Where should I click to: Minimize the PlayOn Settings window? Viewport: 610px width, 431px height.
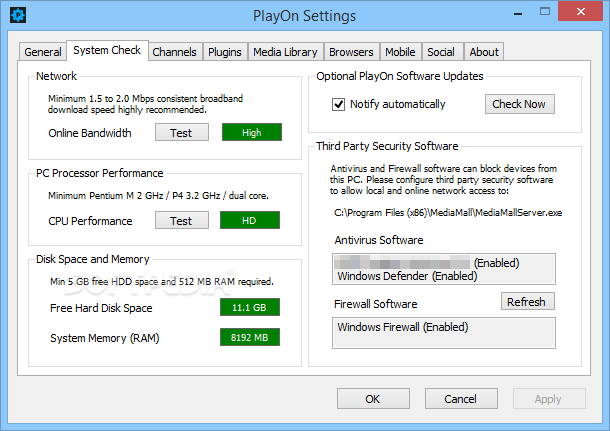pos(518,14)
